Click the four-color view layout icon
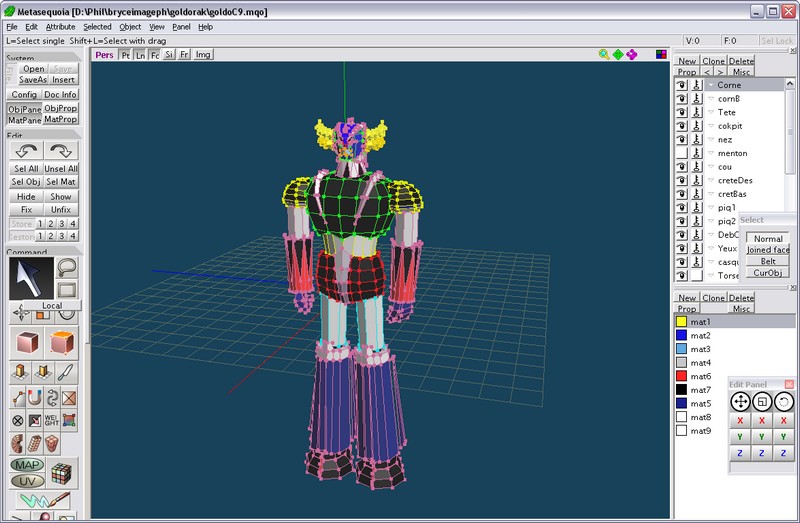The width and height of the screenshot is (800, 523). [x=661, y=54]
